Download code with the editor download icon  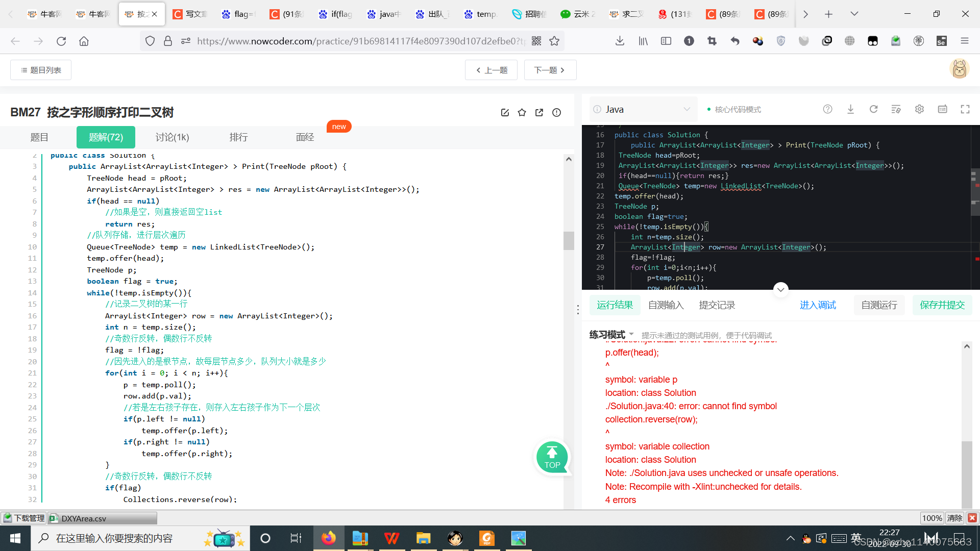point(850,109)
